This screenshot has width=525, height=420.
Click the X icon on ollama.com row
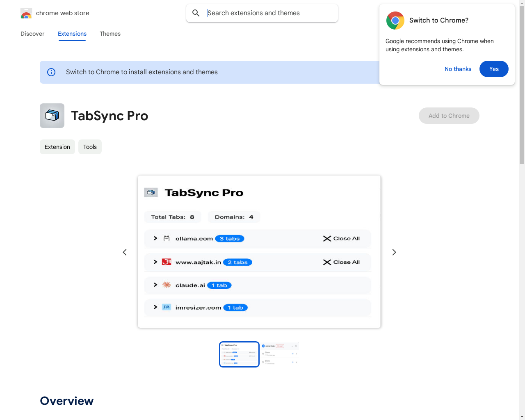coord(327,239)
